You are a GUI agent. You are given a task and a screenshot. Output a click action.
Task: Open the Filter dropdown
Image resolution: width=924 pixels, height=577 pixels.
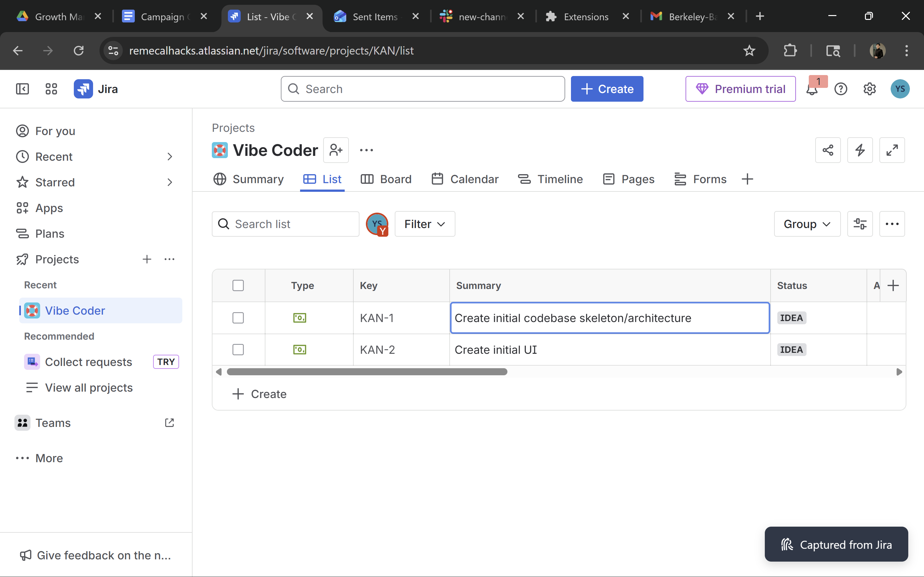tap(425, 224)
